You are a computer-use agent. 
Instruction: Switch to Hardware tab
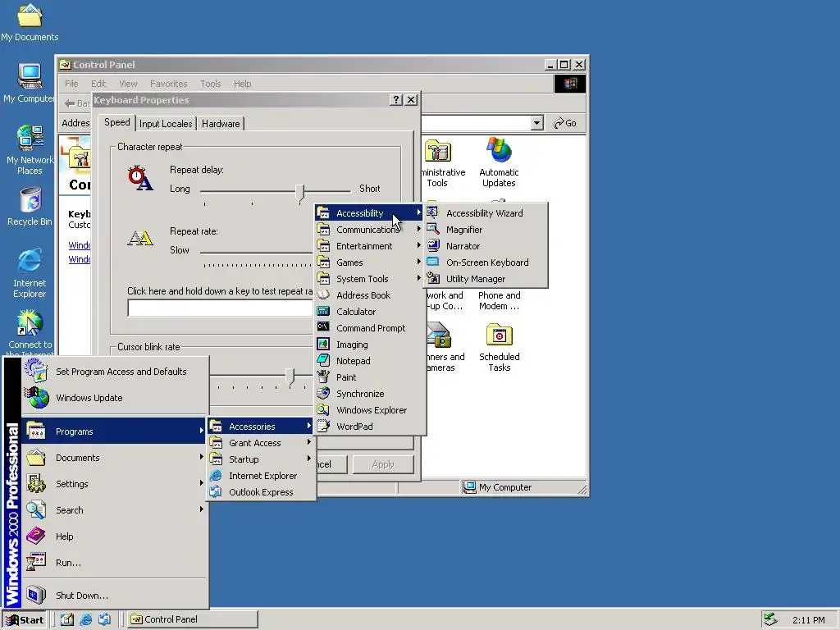tap(221, 124)
